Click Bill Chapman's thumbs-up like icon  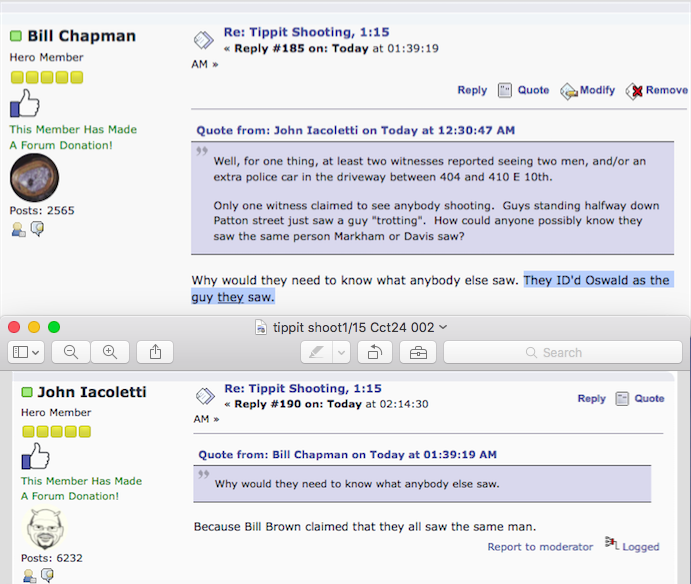(25, 103)
